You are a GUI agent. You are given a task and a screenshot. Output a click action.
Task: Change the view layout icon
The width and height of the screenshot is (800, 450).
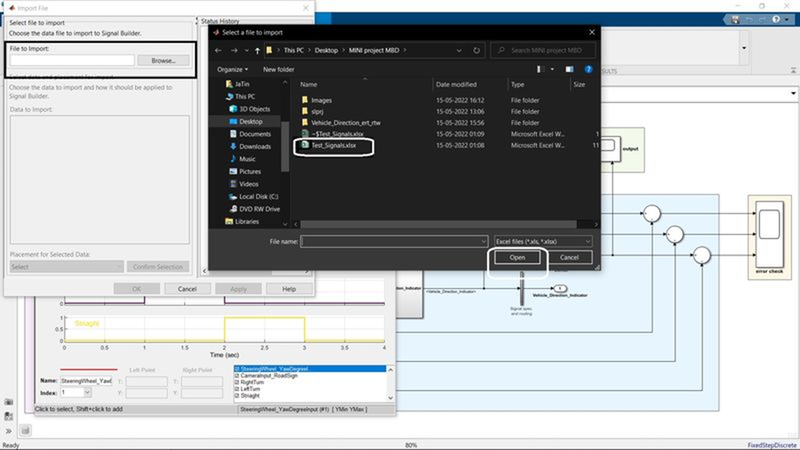(540, 69)
